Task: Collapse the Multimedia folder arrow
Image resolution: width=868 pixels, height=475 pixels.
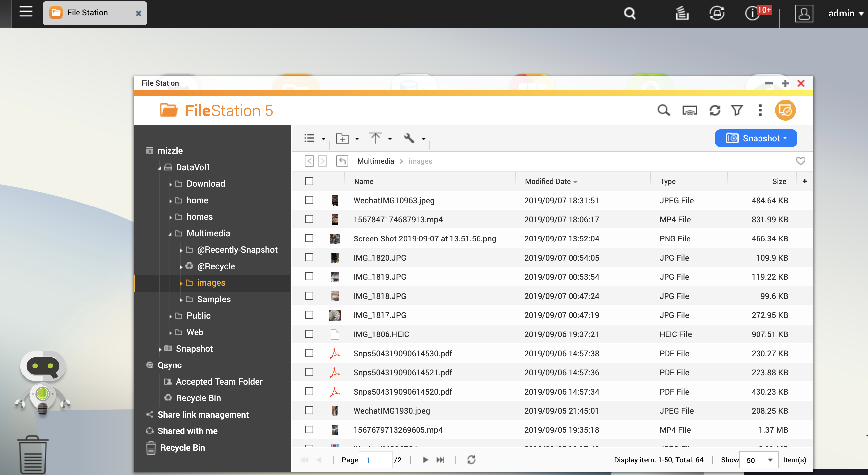Action: (x=170, y=234)
